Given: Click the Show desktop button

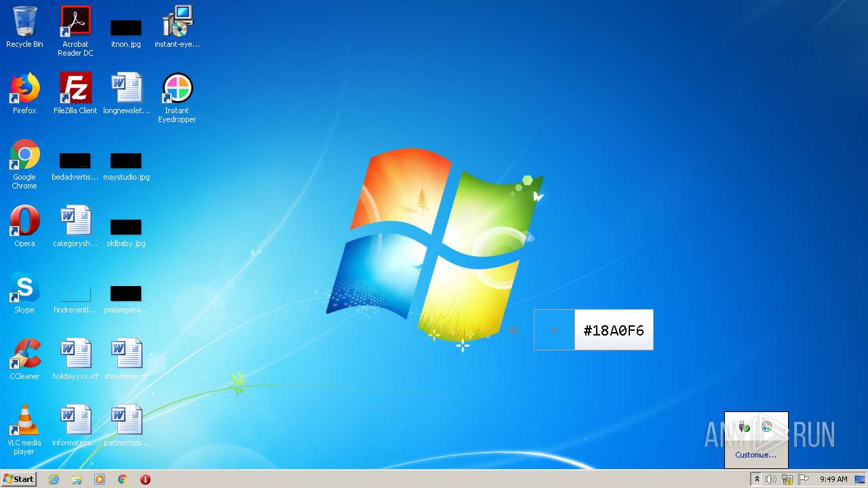Looking at the screenshot, I should [861, 479].
